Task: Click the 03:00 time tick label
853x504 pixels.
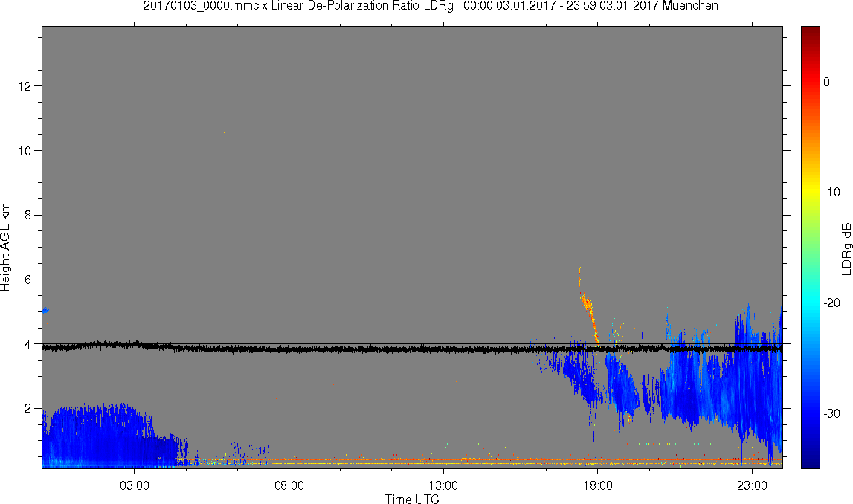Action: pyautogui.click(x=135, y=485)
